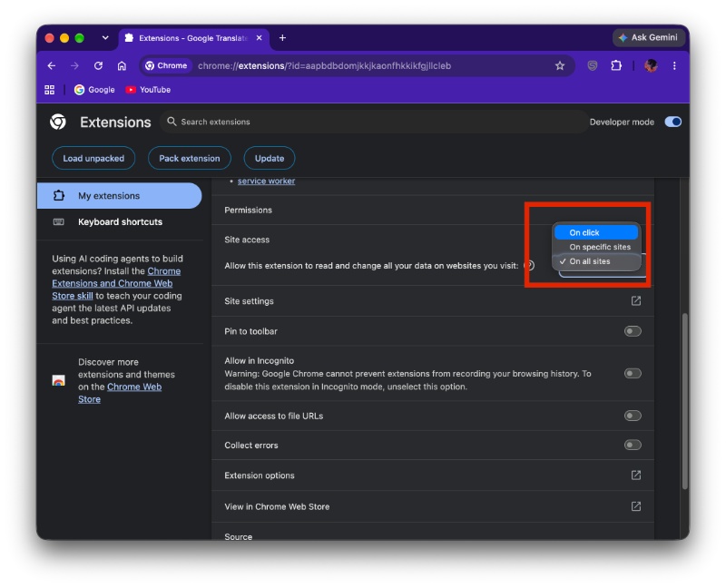Enable Allow in Incognito toggle

coord(633,373)
